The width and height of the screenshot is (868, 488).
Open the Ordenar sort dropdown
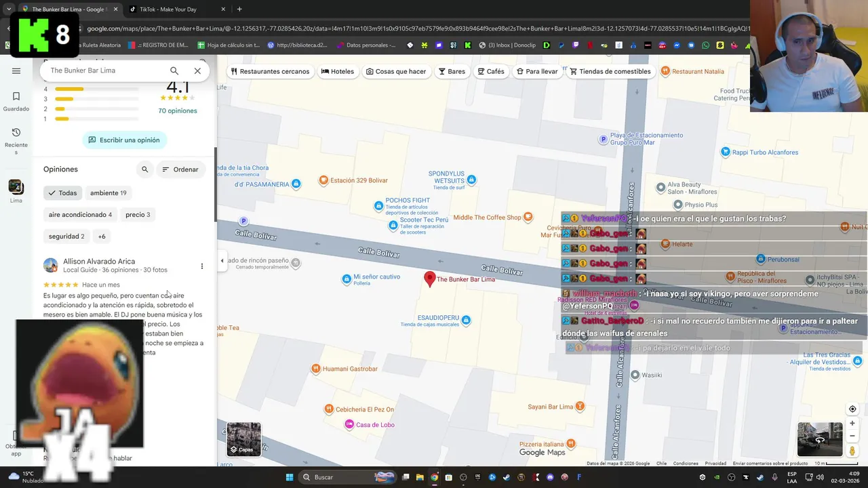[x=180, y=169]
